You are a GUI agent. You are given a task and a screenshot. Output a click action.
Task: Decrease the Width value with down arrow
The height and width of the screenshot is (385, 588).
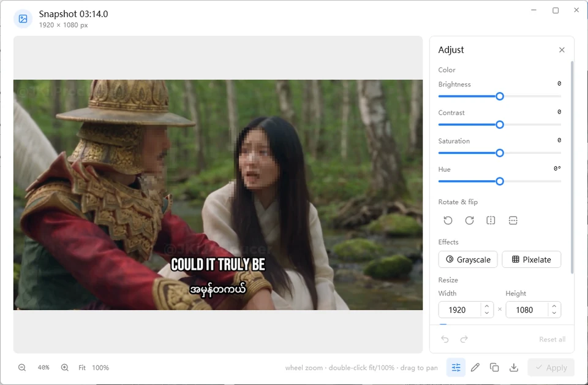(487, 313)
